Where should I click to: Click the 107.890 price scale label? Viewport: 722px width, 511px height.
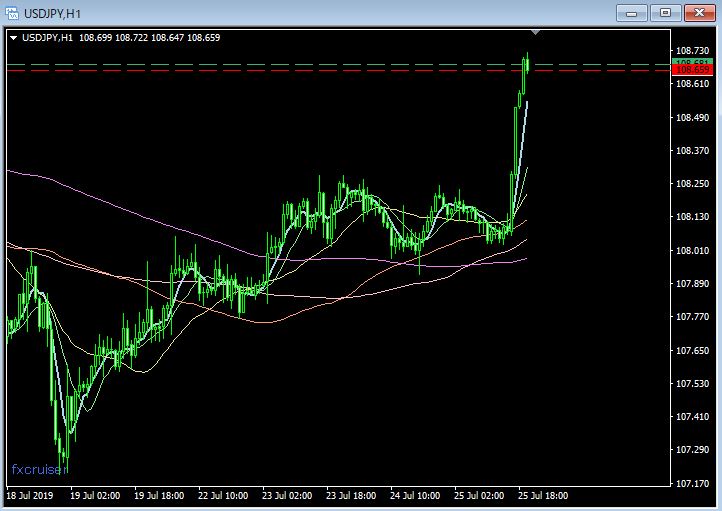[x=692, y=284]
